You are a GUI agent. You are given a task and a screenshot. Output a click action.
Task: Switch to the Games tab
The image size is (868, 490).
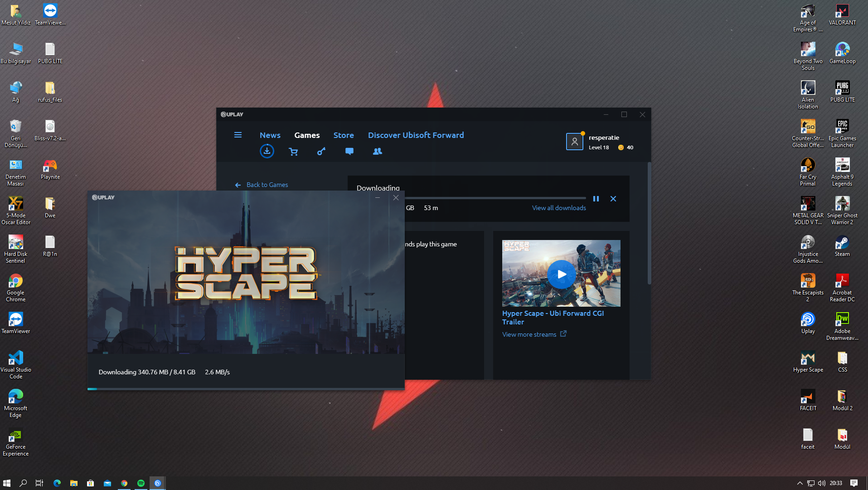(307, 135)
